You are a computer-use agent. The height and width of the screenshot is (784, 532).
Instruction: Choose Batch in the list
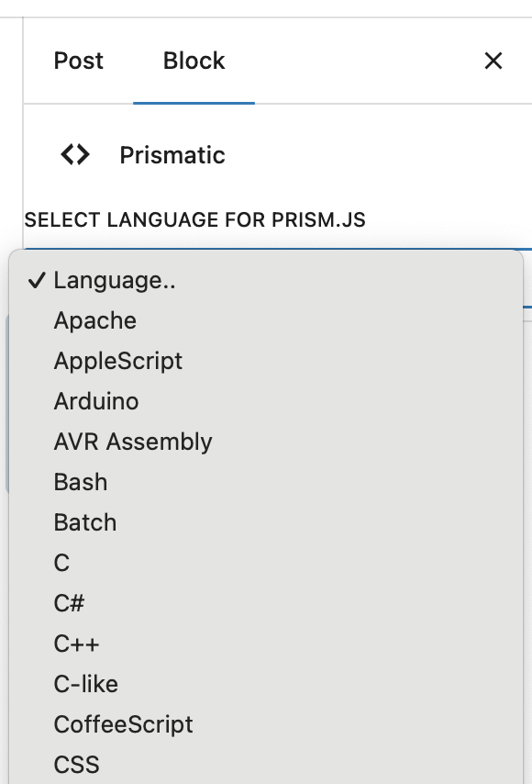(x=266, y=523)
